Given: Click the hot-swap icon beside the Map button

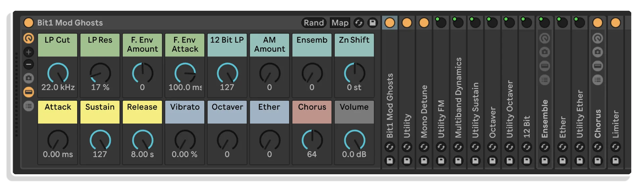Looking at the screenshot, I should [359, 23].
